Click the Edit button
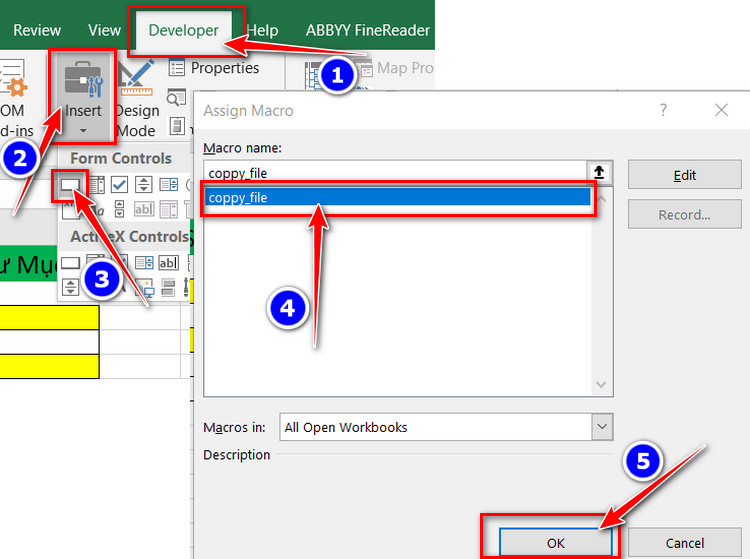Viewport: 750px width, 559px height. point(684,175)
